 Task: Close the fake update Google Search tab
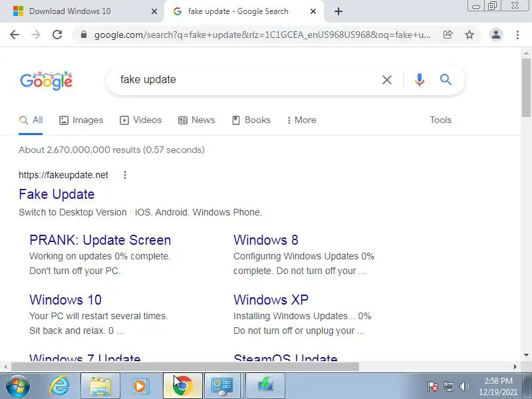pyautogui.click(x=313, y=11)
